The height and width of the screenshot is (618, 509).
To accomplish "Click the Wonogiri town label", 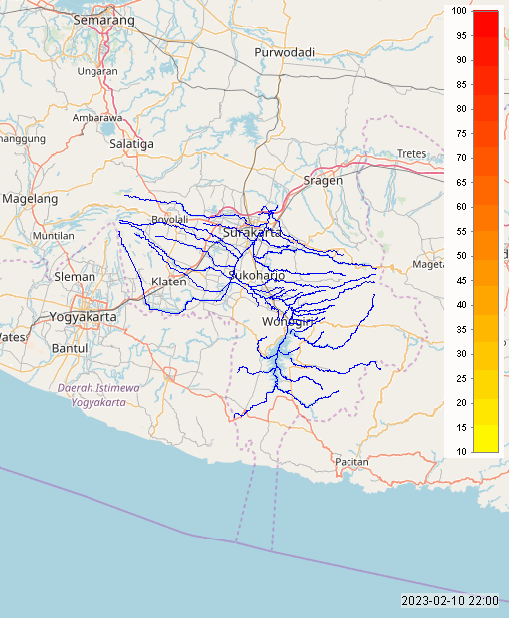I will (x=288, y=322).
